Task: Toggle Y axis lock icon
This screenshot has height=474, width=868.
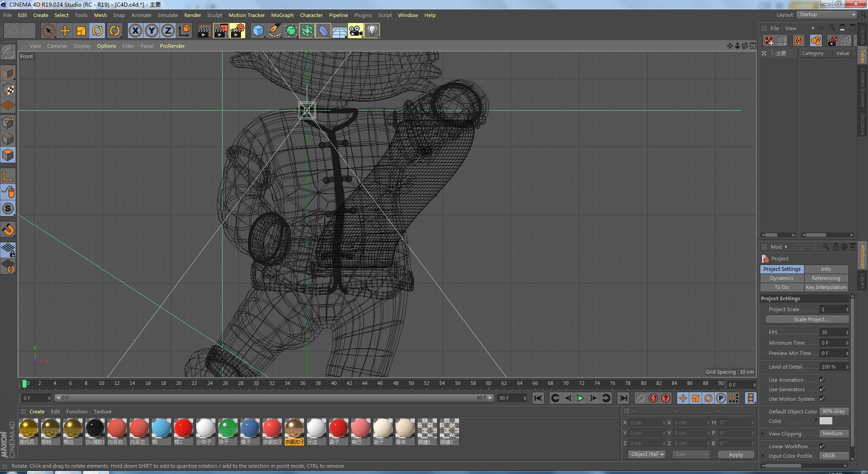Action: tap(151, 31)
